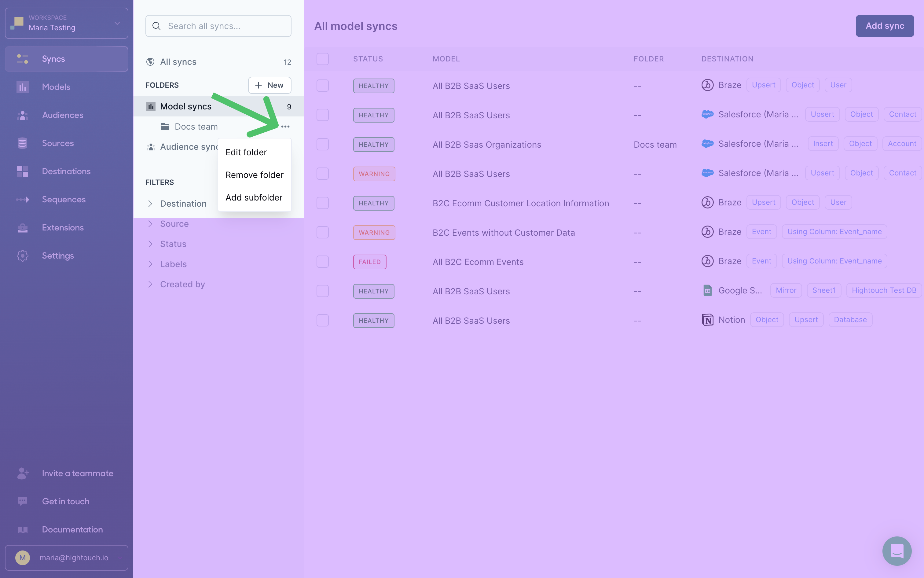This screenshot has width=924, height=578.
Task: Expand the Status filter
Action: pos(150,244)
